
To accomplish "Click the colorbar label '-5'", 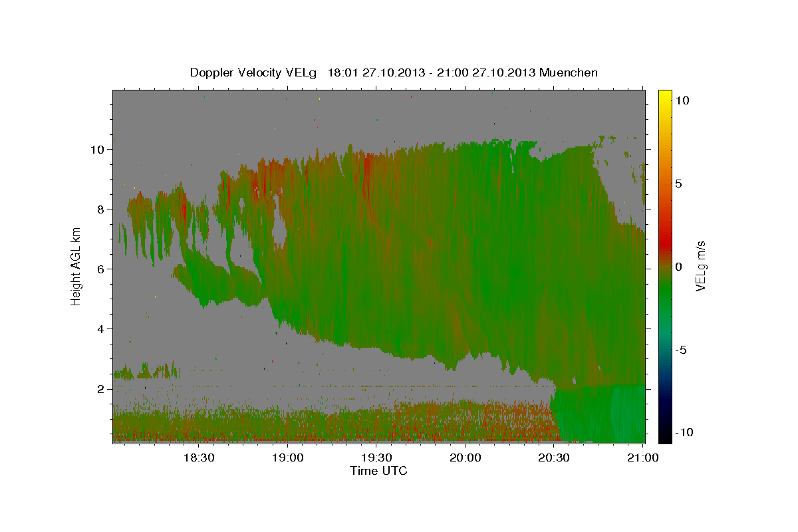I will click(682, 349).
